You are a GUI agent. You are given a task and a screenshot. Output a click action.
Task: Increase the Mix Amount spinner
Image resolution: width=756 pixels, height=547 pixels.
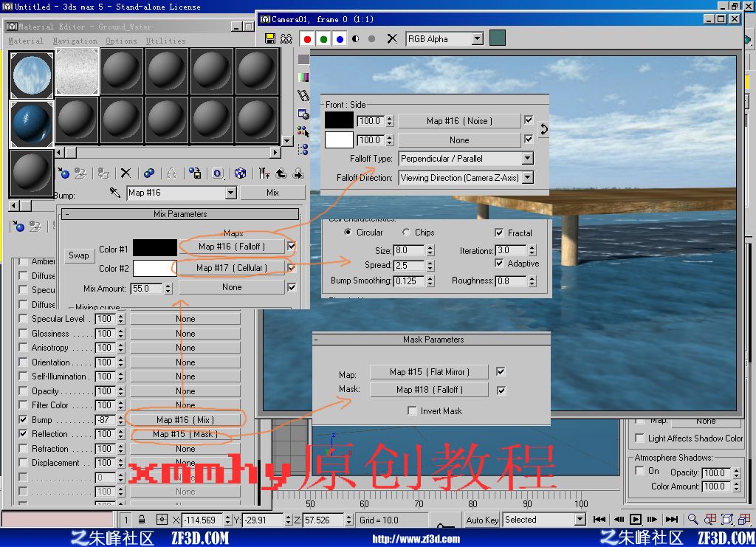(168, 286)
